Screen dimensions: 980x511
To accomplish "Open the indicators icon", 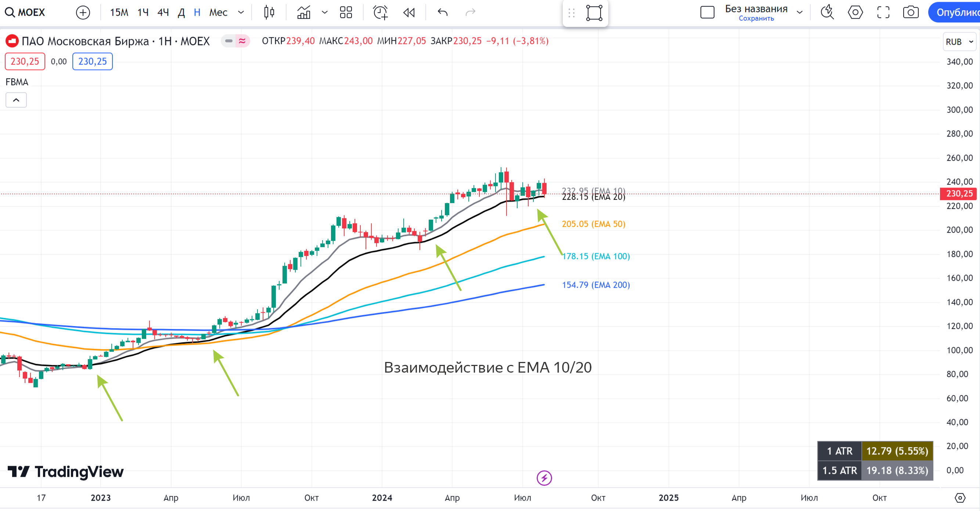I will click(303, 12).
